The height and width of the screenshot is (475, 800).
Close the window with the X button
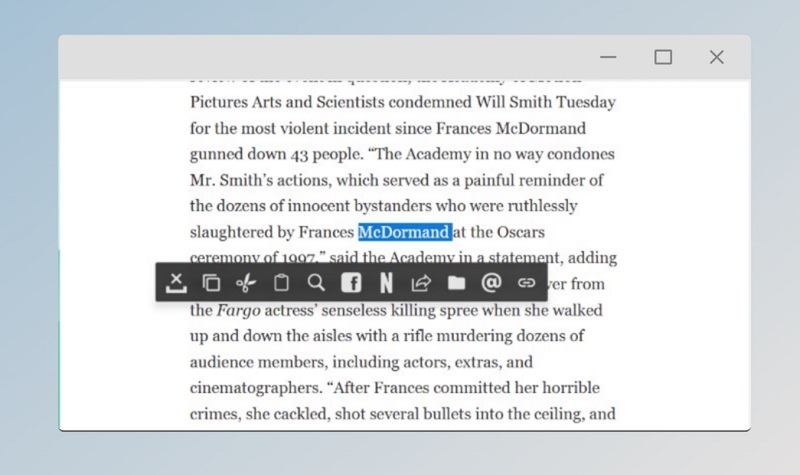coord(716,57)
